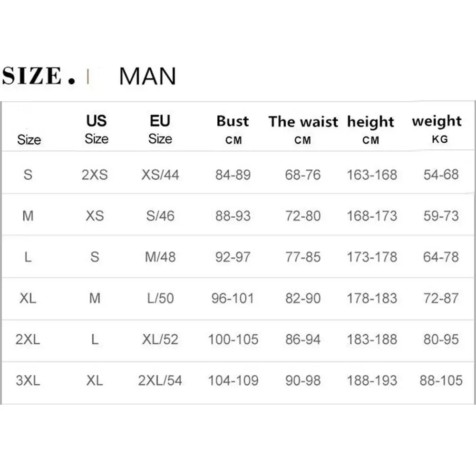This screenshot has height=476, width=476.
Task: Click the MAN heading text
Action: [147, 76]
